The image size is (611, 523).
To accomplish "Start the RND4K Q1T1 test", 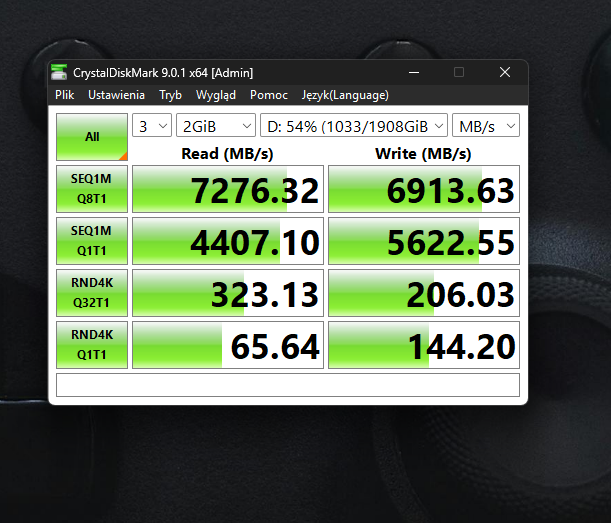I will [x=92, y=345].
